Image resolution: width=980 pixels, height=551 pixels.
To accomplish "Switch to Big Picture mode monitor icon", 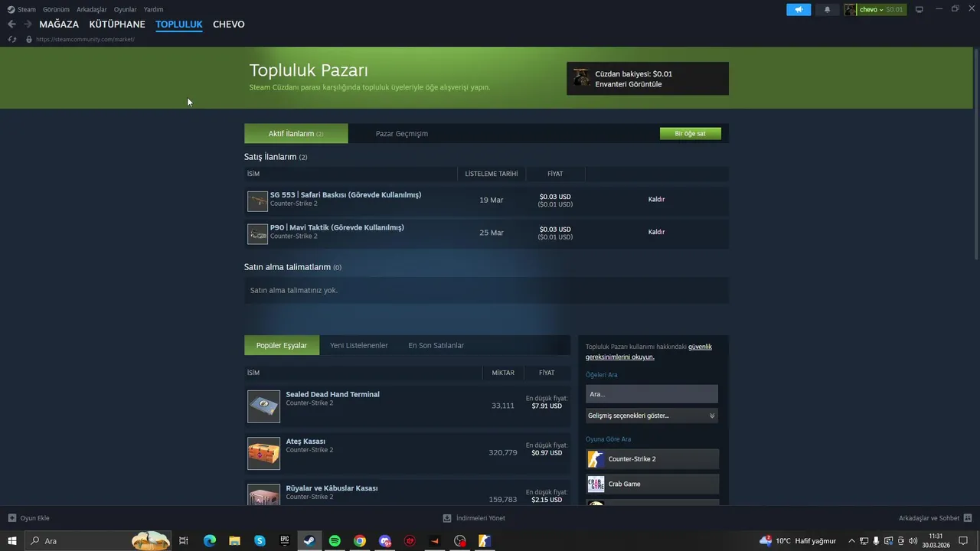I will click(x=920, y=9).
